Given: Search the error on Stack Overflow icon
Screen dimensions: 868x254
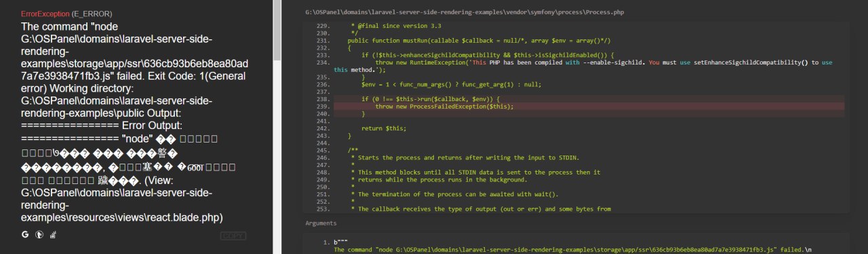Looking at the screenshot, I should 54,235.
